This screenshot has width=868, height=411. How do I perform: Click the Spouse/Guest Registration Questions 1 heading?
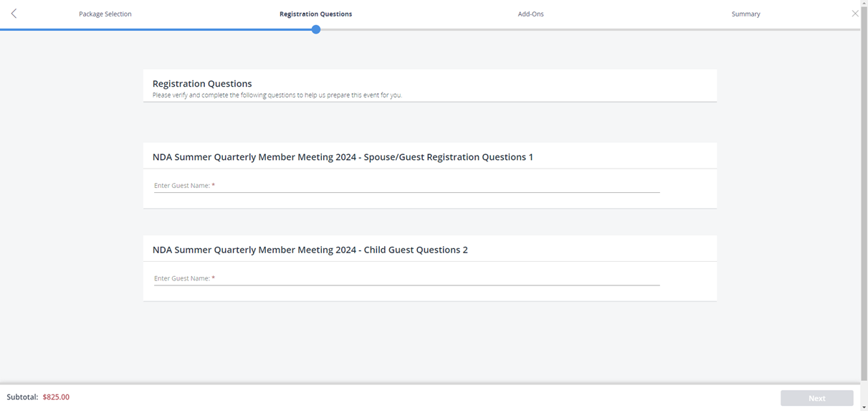(x=343, y=157)
